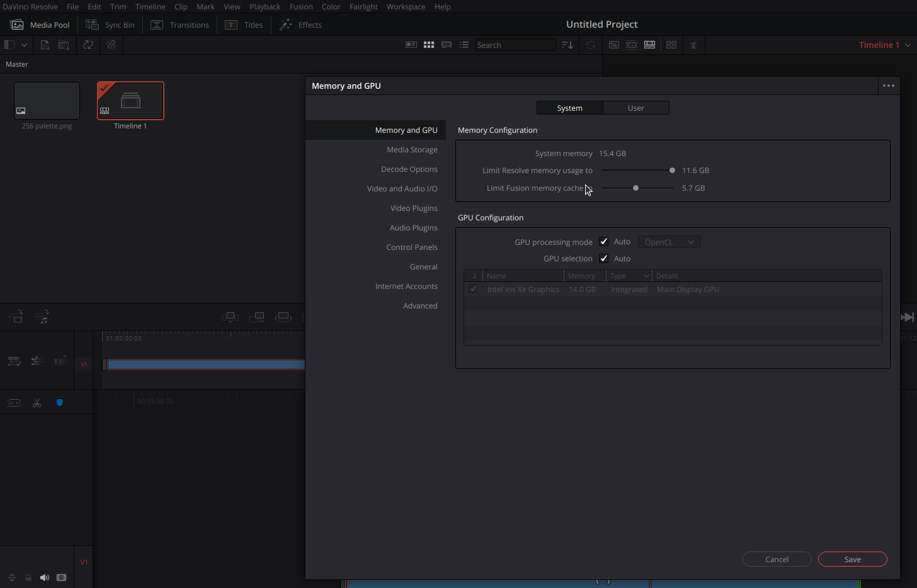The width and height of the screenshot is (917, 588).
Task: Click the Limit Fusion memory cache slider handle
Action: click(635, 188)
